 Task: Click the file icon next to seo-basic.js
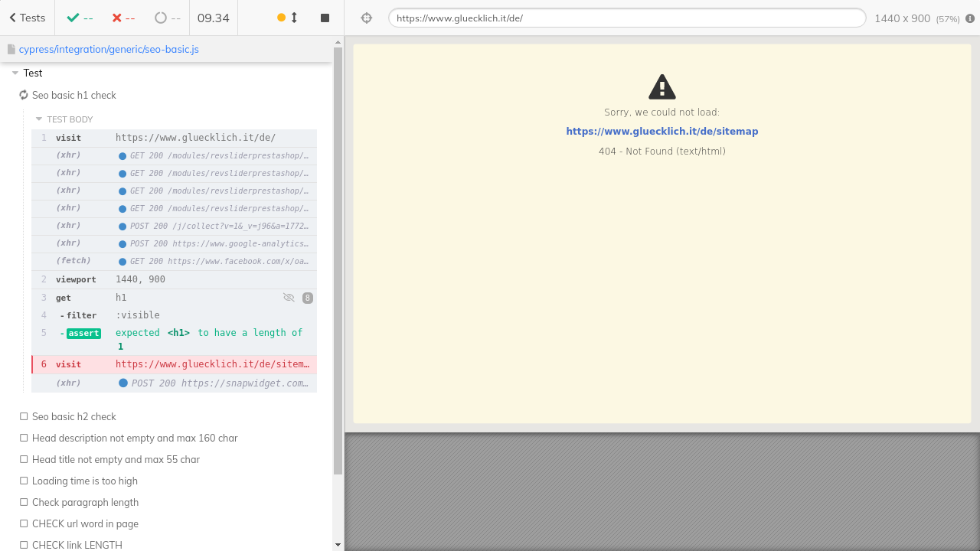11,49
